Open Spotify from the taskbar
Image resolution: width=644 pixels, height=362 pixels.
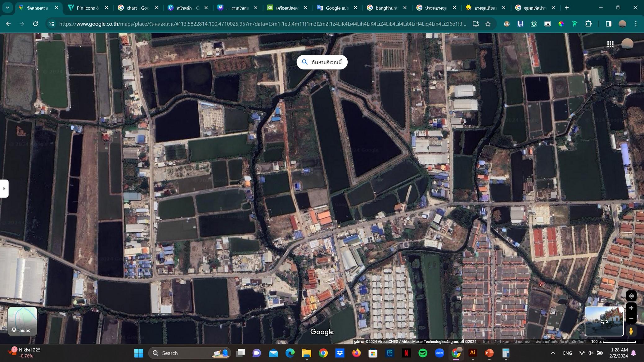pyautogui.click(x=423, y=353)
